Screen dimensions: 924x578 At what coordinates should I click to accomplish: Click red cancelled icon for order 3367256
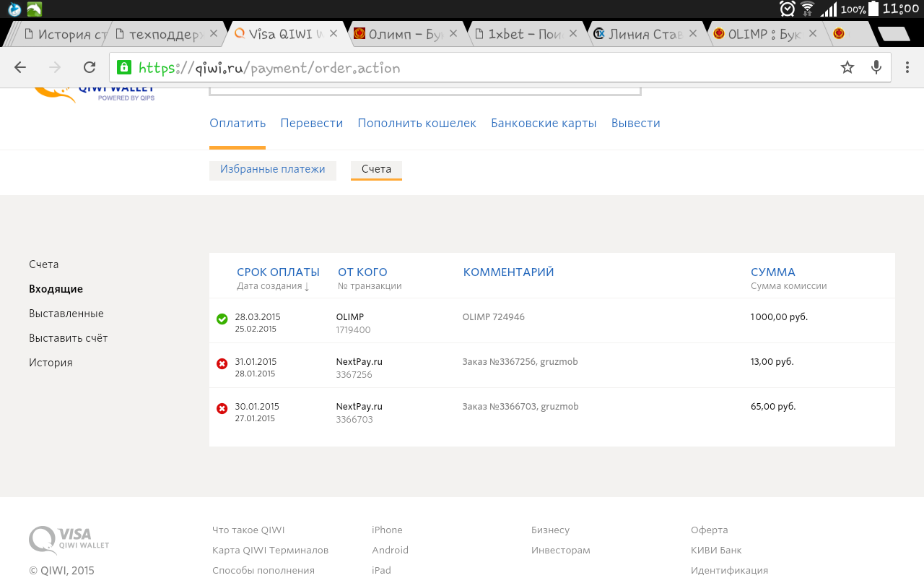222,363
